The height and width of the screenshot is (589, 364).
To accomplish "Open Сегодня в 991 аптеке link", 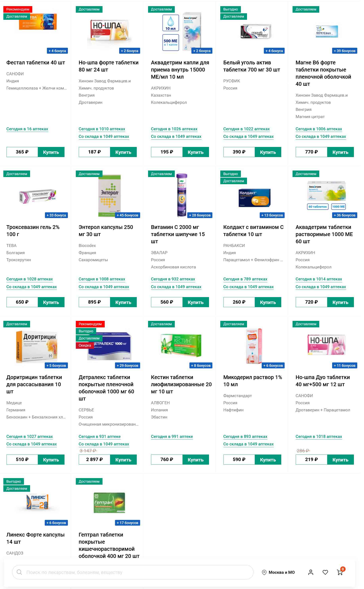I will 172,437.
